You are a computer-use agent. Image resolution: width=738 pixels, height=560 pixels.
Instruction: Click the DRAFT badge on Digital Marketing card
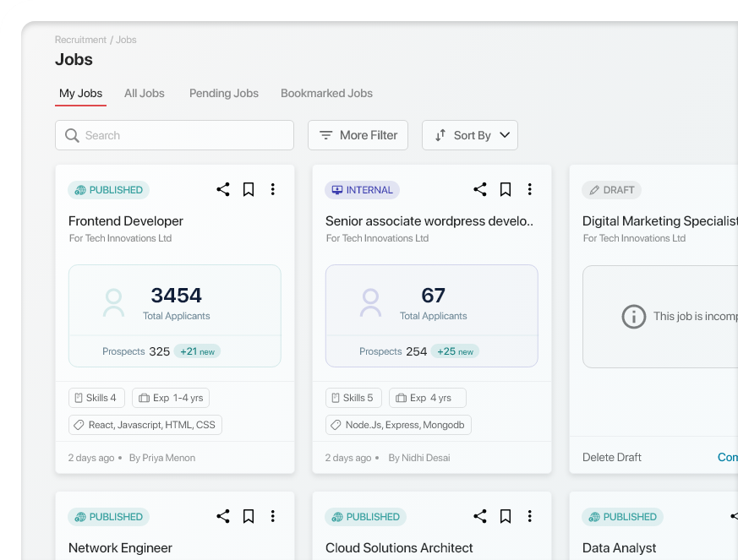(611, 190)
